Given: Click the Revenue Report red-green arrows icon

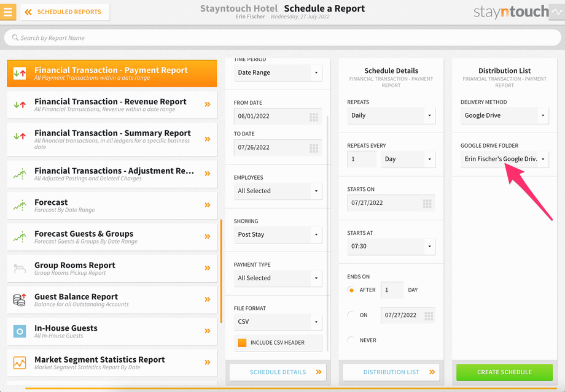Looking at the screenshot, I should pos(20,105).
